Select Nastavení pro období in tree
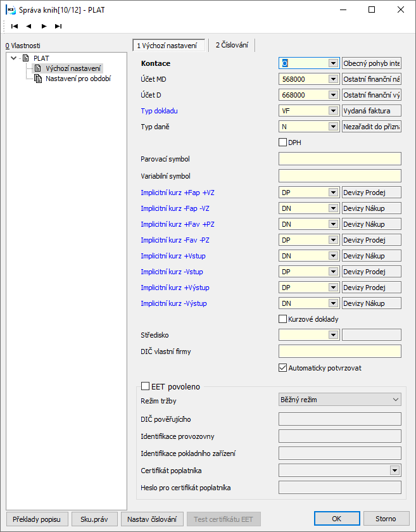The width and height of the screenshot is (416, 532). coord(78,79)
